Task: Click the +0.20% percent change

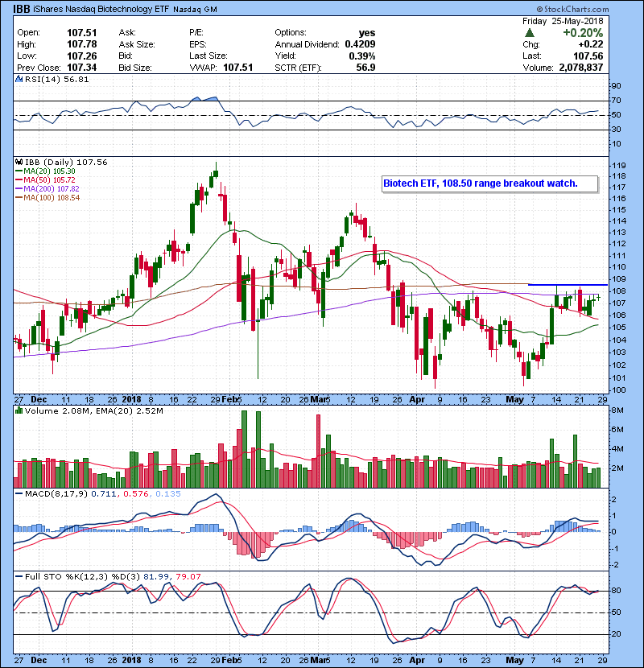Action: click(583, 33)
